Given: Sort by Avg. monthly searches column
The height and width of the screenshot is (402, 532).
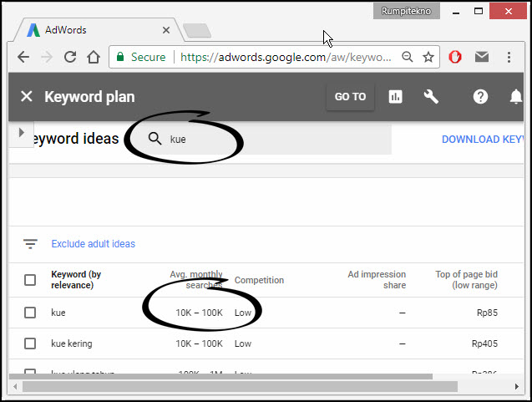Looking at the screenshot, I should pos(196,279).
